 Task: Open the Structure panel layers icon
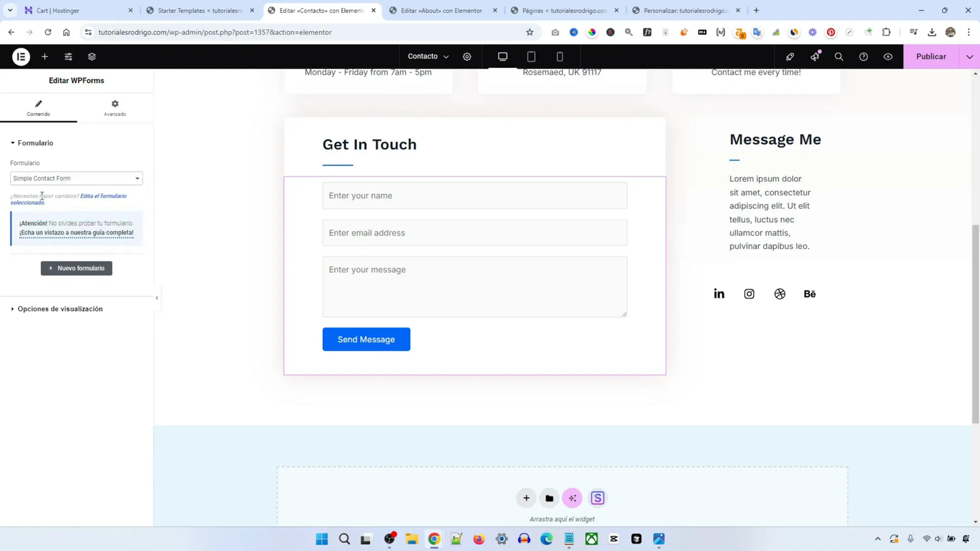click(x=91, y=56)
